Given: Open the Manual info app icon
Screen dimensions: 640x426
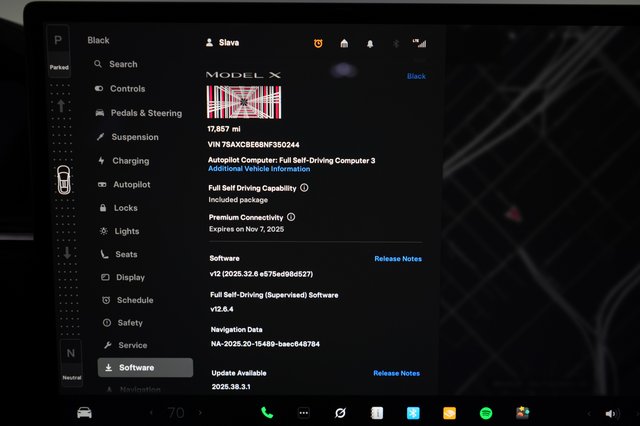Looking at the screenshot, I should point(377,413).
